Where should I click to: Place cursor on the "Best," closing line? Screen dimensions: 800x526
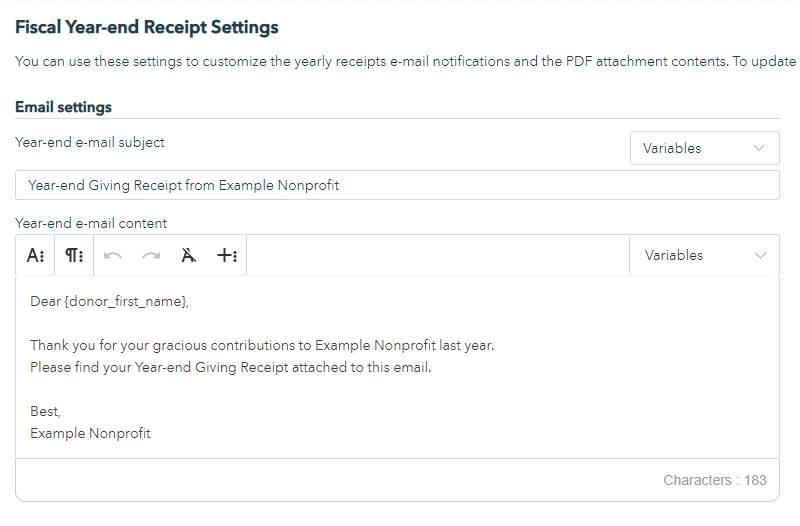[x=46, y=411]
